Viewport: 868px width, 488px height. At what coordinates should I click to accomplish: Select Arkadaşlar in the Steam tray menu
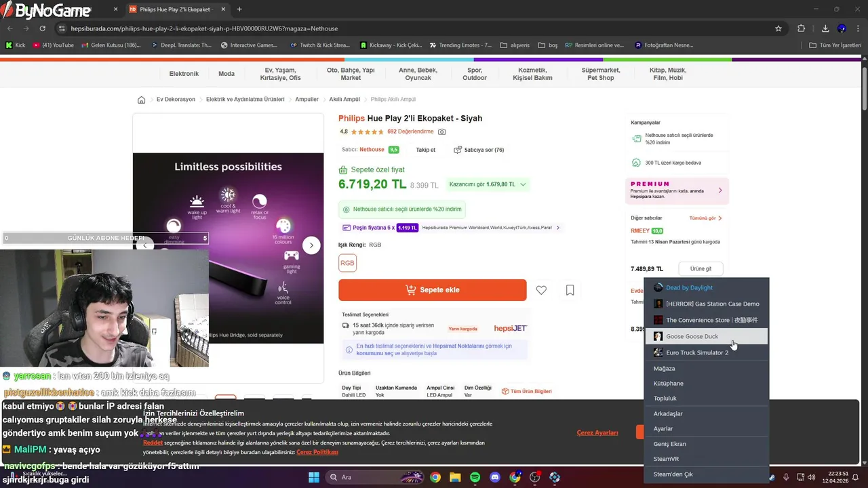coord(707,413)
